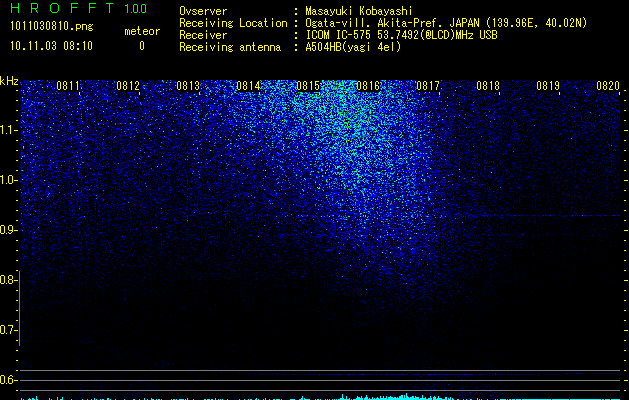Click the 0.8 kHz axis label
This screenshot has width=629, height=400.
[x=9, y=280]
